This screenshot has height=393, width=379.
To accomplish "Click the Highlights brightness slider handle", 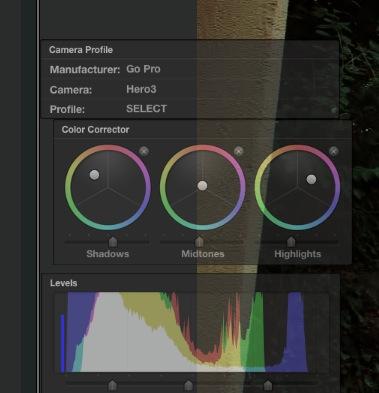I will tap(291, 242).
